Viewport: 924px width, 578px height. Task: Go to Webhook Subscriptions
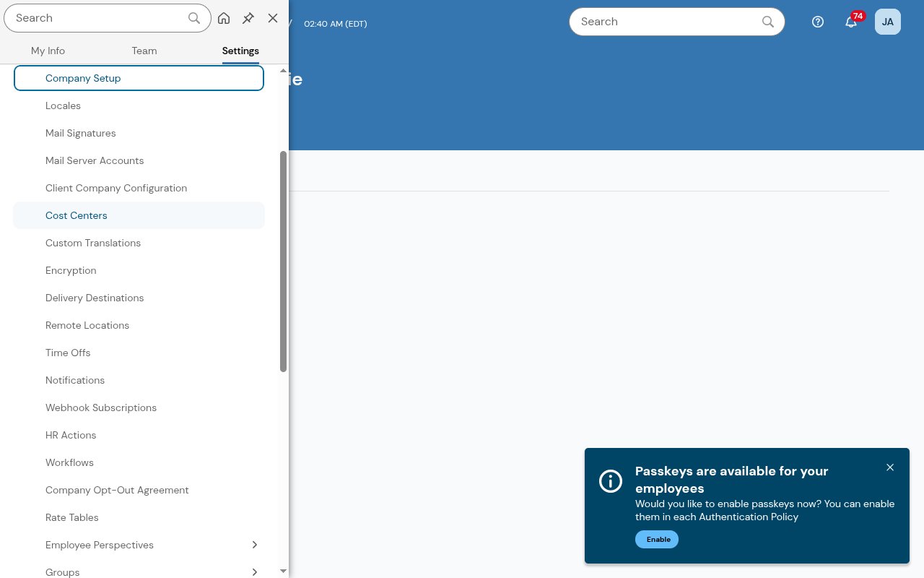pos(139,407)
